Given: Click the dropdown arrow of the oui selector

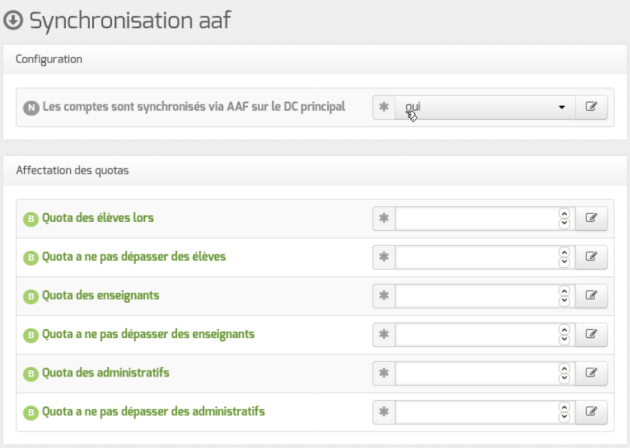Looking at the screenshot, I should [562, 107].
